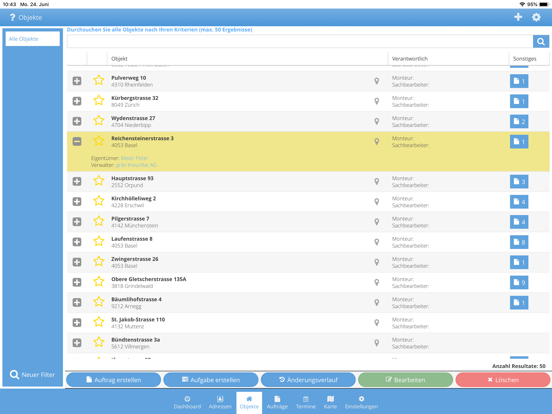
Task: Switch to the Termine tab
Action: [x=306, y=402]
